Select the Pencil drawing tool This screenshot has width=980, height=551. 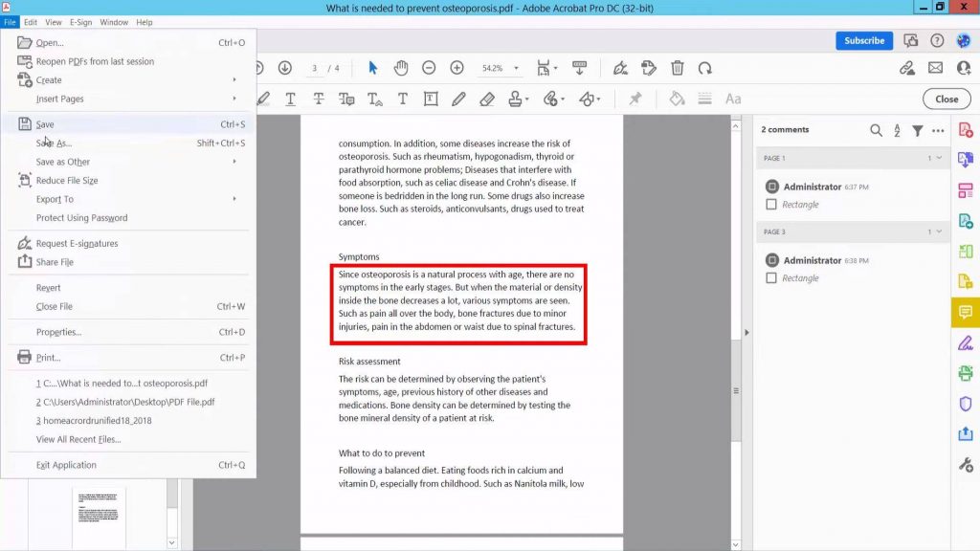[458, 99]
